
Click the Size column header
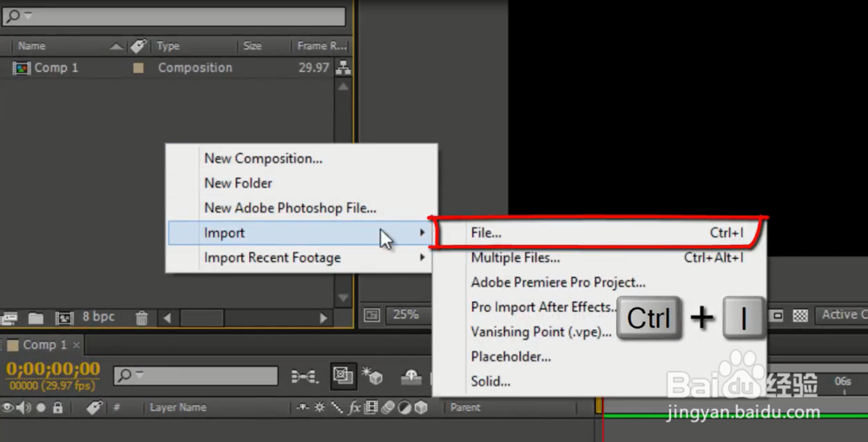click(x=252, y=46)
